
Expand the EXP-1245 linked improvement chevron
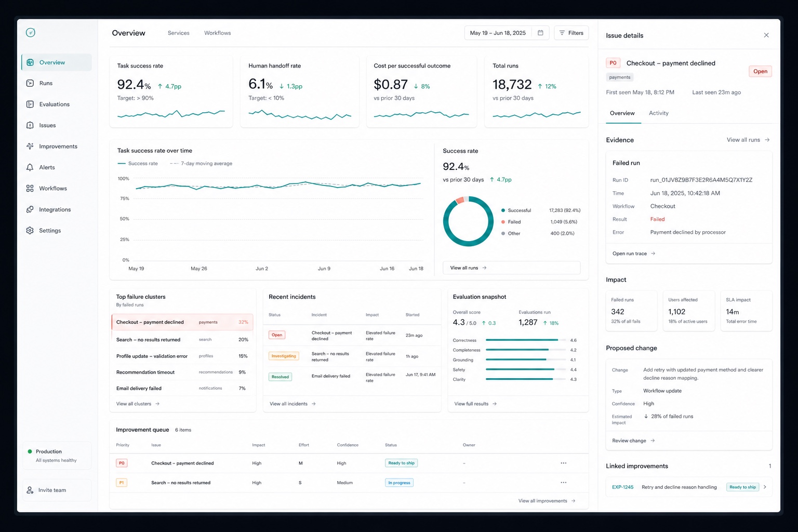[x=765, y=487]
